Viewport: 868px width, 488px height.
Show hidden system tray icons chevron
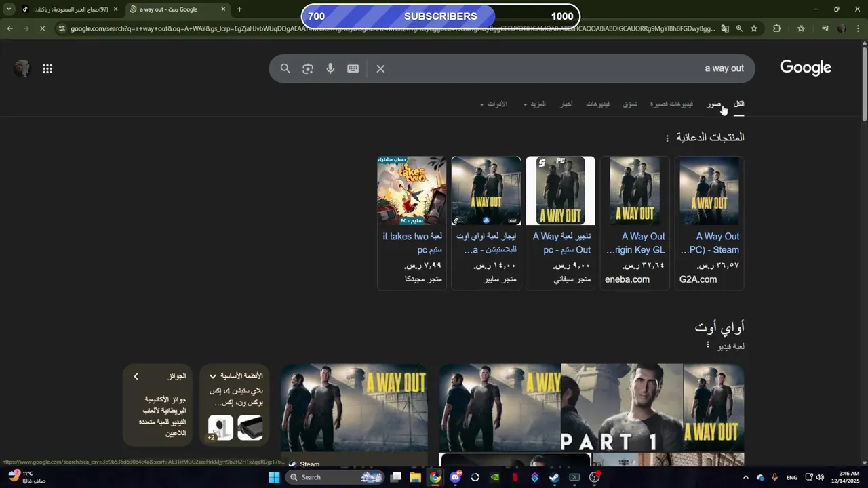click(746, 477)
